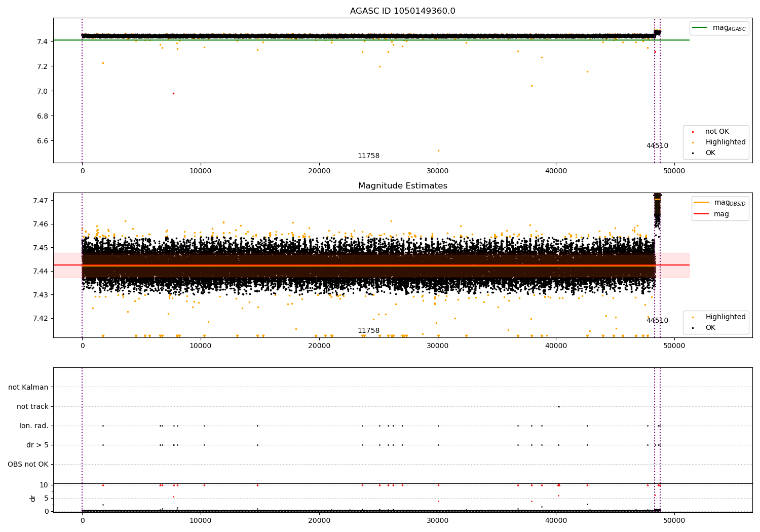The height and width of the screenshot is (532, 760).
Task: Click the 'dr > 5' row label
Action: [x=37, y=445]
